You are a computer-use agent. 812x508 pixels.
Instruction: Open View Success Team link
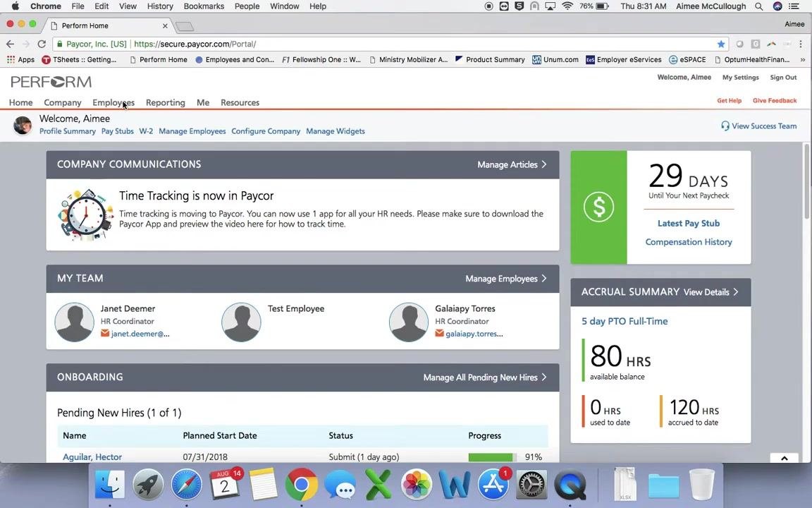(x=758, y=126)
